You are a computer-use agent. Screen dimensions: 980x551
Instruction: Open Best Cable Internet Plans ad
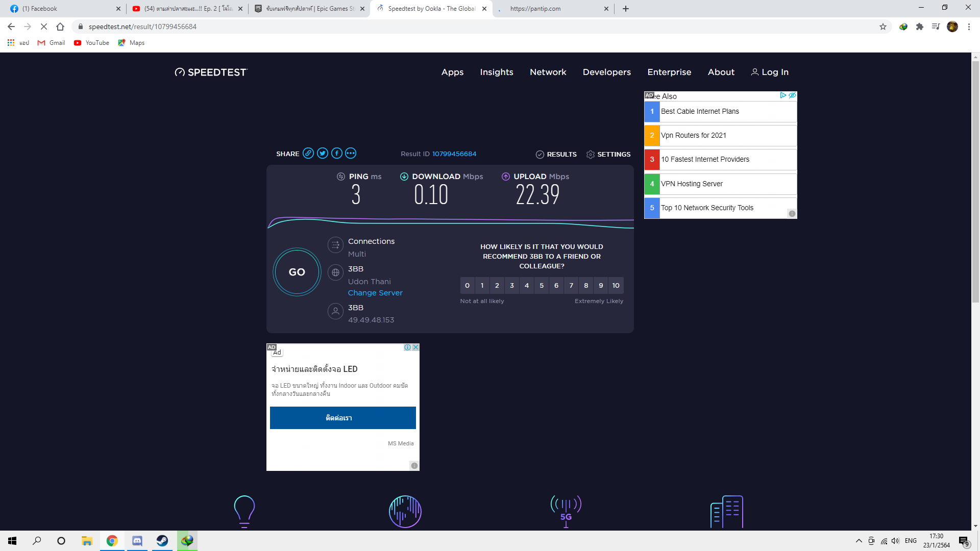click(x=720, y=111)
